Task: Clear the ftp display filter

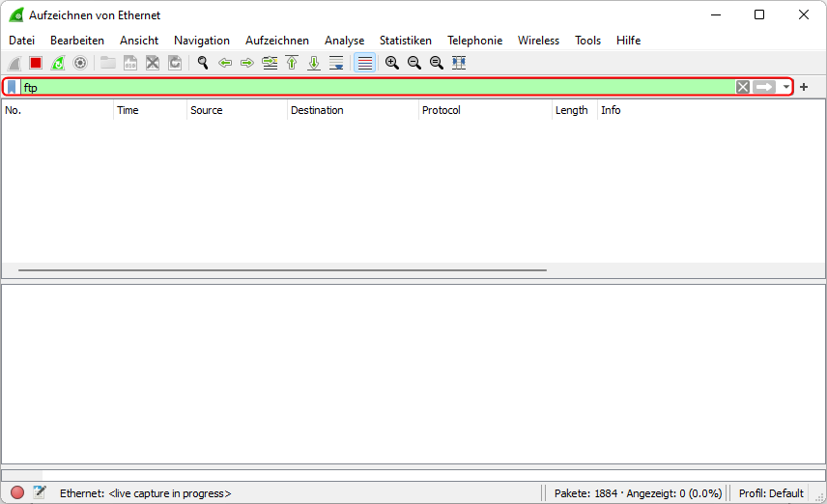Action: 742,87
